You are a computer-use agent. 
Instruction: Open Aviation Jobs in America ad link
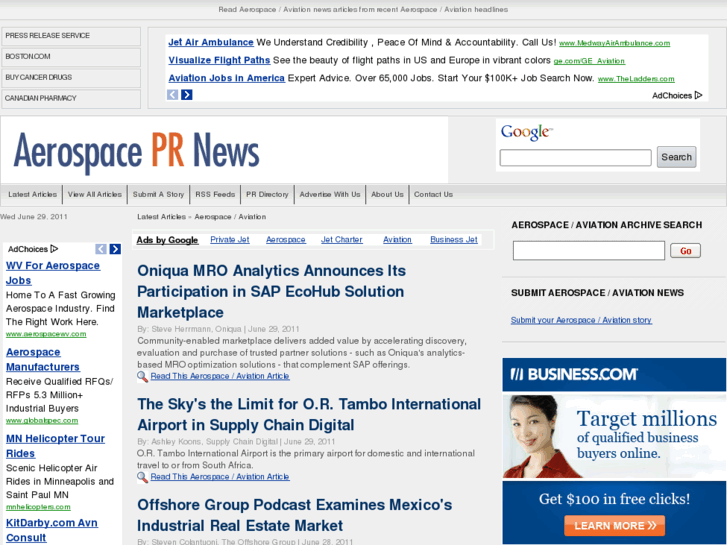point(227,78)
